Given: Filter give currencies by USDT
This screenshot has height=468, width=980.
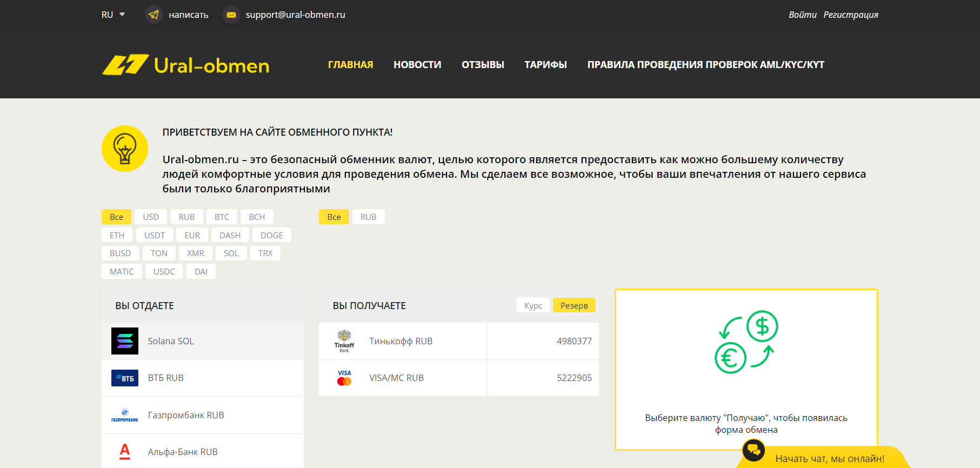Looking at the screenshot, I should tap(155, 235).
